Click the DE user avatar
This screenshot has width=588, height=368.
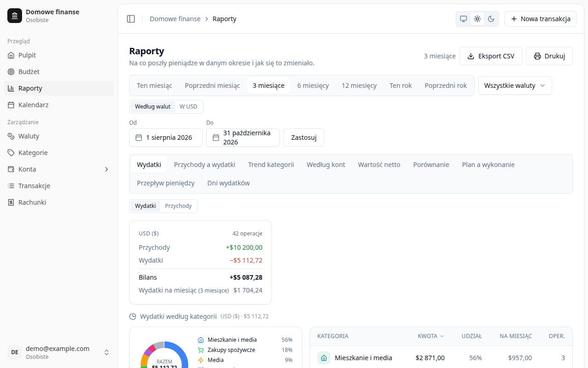15,352
